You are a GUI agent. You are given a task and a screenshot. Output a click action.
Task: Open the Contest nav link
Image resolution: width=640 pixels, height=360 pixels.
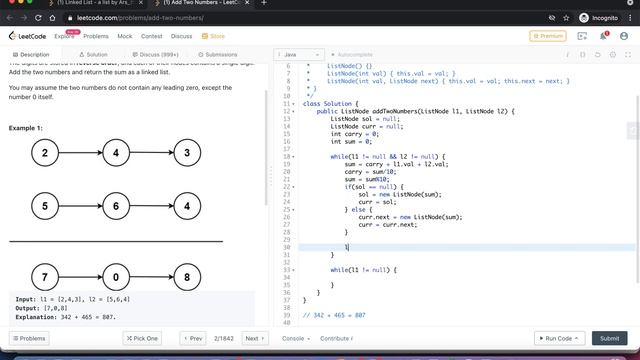[151, 36]
